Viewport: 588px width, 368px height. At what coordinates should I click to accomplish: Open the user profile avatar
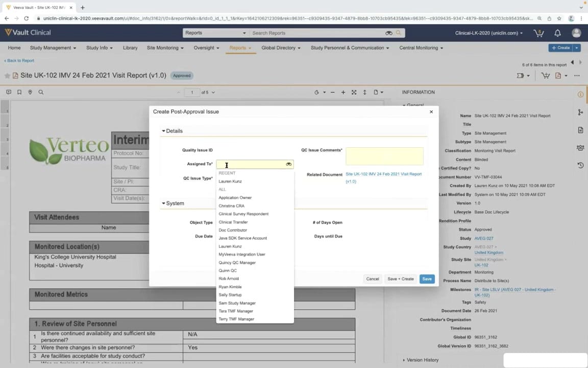click(576, 33)
